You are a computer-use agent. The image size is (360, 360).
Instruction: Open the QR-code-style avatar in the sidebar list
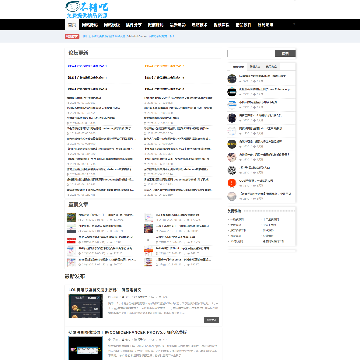pyautogui.click(x=232, y=170)
